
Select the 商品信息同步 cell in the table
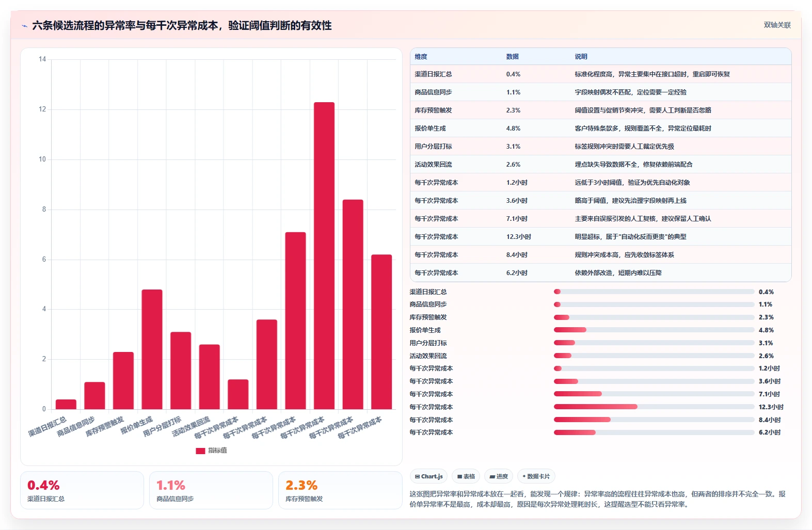[x=433, y=92]
